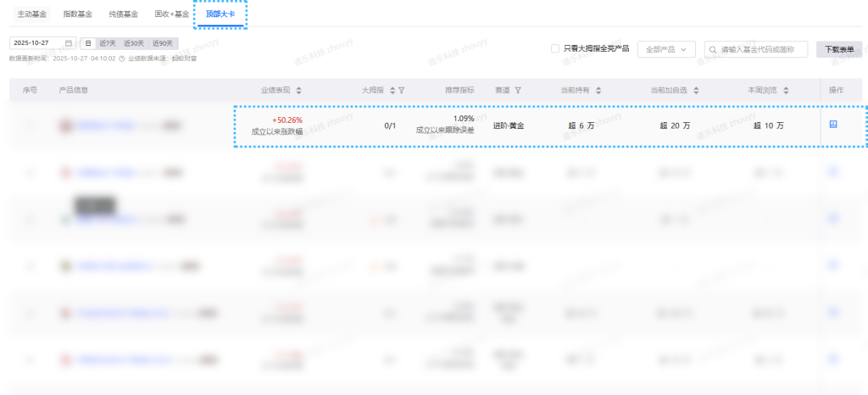This screenshot has width=868, height=395.
Task: Click the help icon after 数据更新时间
Action: pyautogui.click(x=122, y=58)
